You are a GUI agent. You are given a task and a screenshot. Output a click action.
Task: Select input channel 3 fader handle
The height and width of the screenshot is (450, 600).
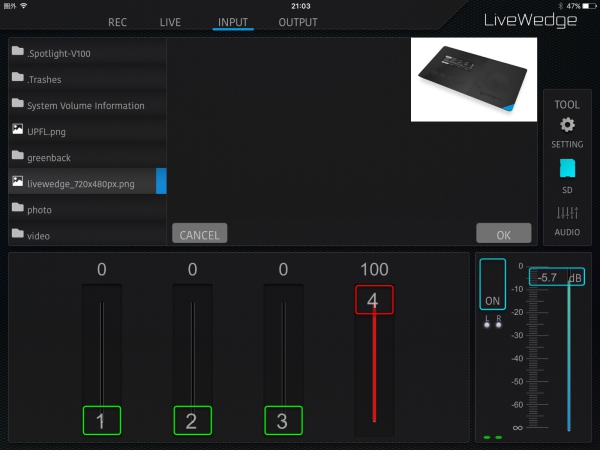click(283, 421)
